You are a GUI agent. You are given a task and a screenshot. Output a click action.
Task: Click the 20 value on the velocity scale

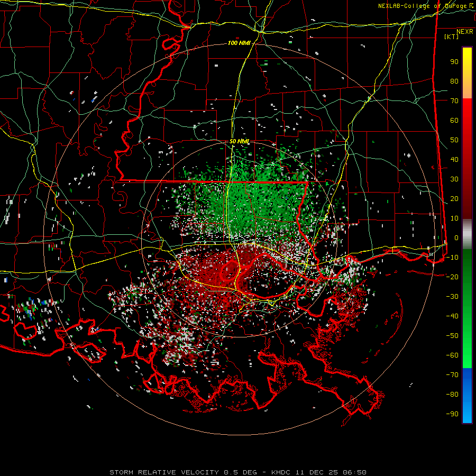click(x=454, y=199)
